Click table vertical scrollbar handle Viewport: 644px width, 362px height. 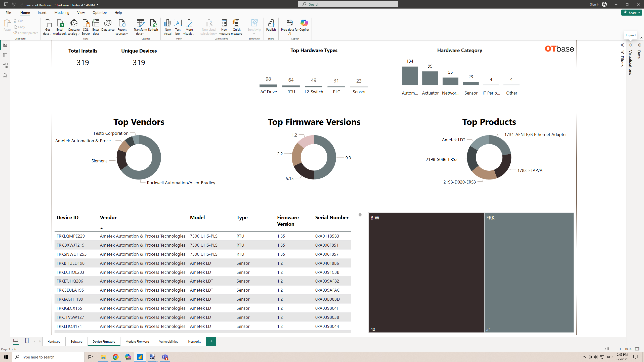click(x=360, y=215)
